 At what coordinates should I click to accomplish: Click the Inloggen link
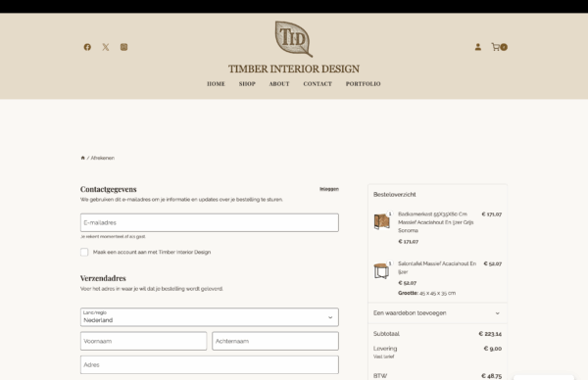(329, 189)
